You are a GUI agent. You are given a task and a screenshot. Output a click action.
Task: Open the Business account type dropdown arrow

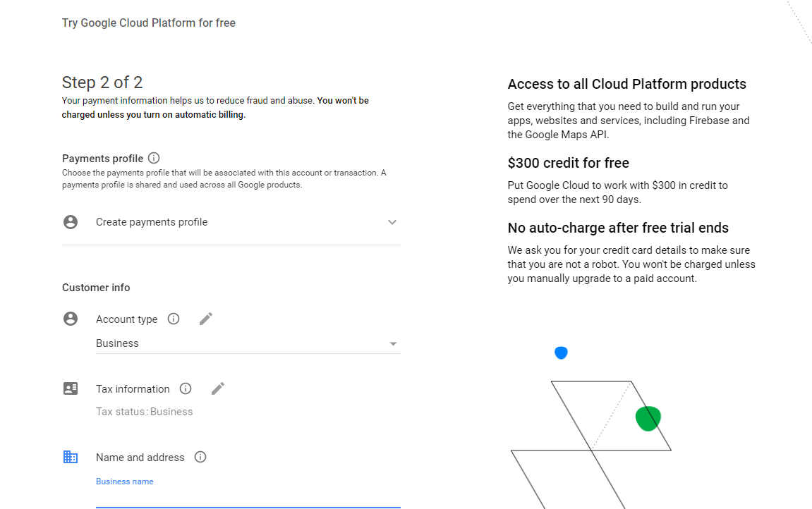point(393,343)
